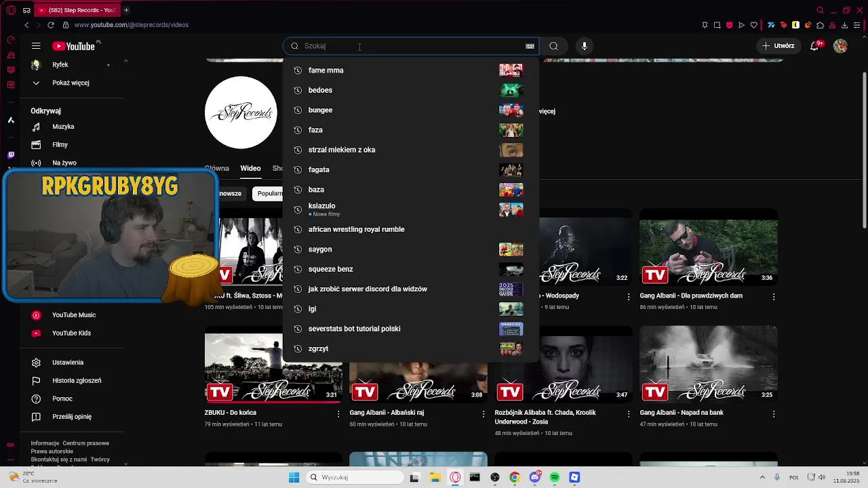Open Opera tab search magnifier in title bar

click(x=821, y=10)
